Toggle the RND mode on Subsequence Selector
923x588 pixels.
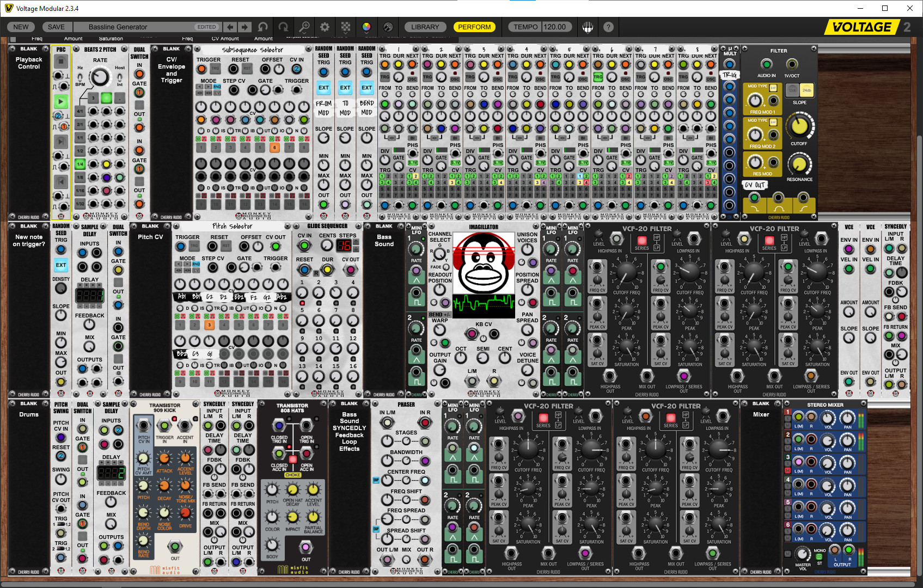217,87
